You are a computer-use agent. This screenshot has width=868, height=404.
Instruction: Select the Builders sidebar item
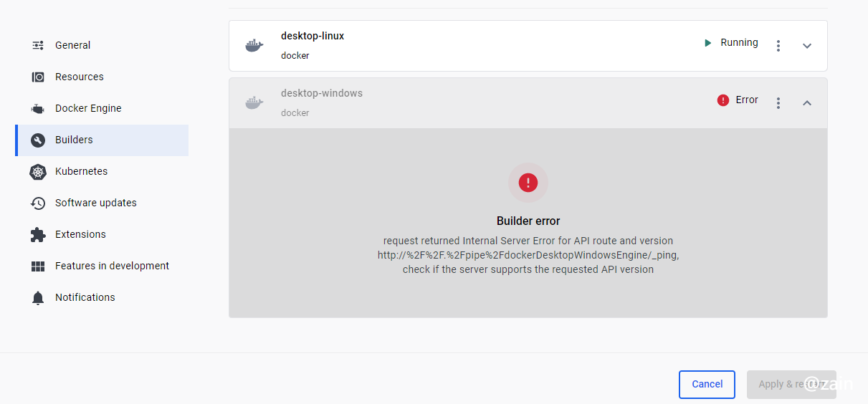[x=102, y=140]
